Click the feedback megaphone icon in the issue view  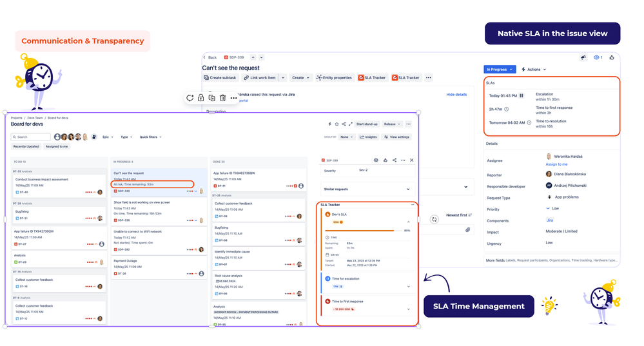(583, 57)
